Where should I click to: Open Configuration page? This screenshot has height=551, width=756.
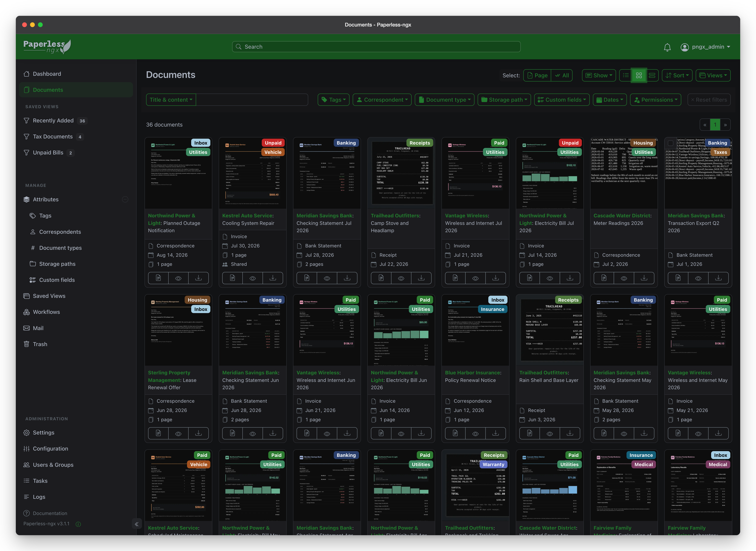pos(50,449)
